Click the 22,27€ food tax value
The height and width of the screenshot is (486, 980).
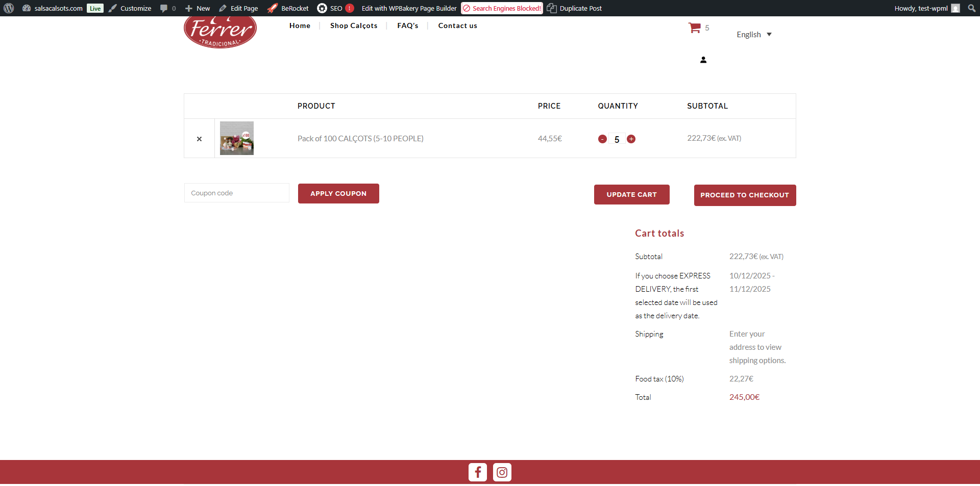click(x=741, y=378)
